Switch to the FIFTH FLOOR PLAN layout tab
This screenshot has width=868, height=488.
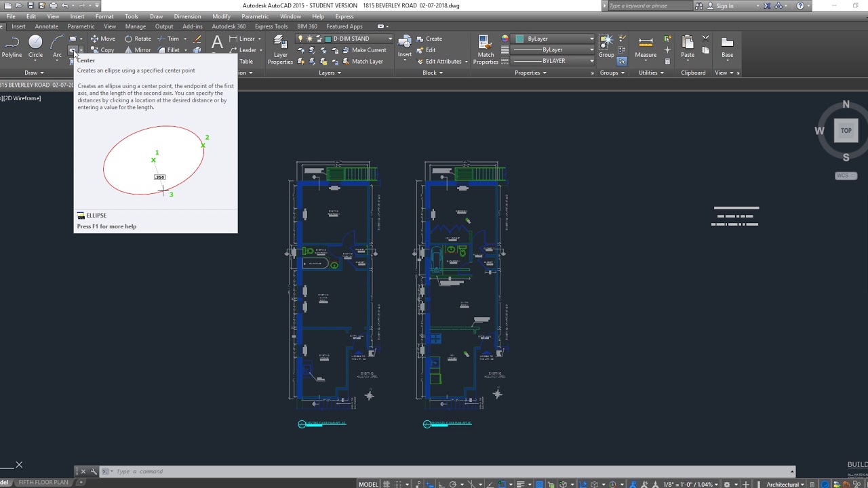click(43, 483)
